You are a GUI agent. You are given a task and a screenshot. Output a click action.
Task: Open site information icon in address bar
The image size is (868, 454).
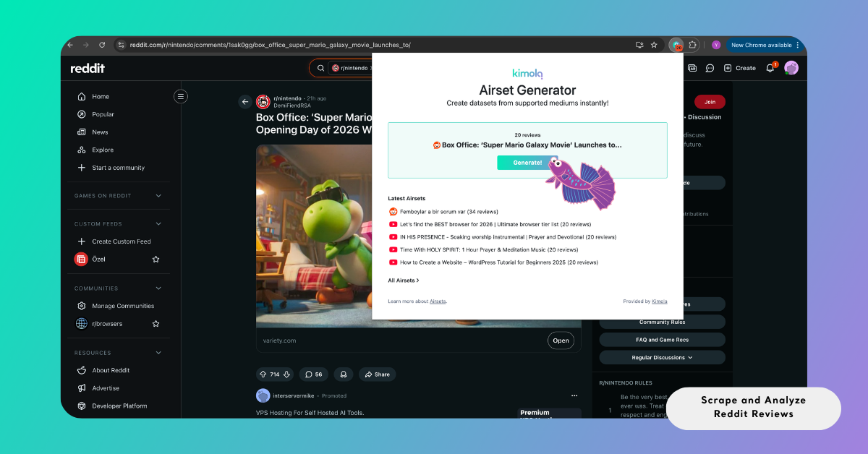(x=122, y=45)
